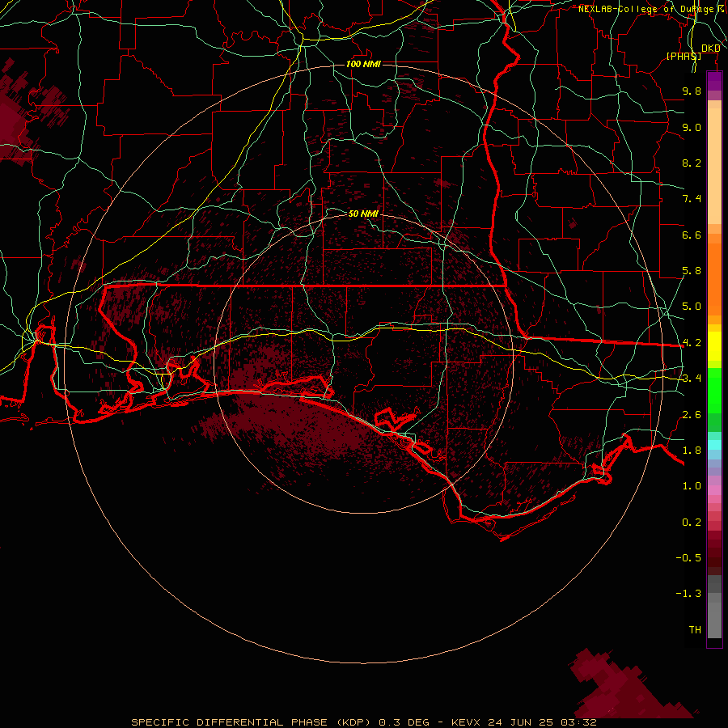Pick the purple band atop the color scale
This screenshot has height=728, width=728.
click(714, 81)
